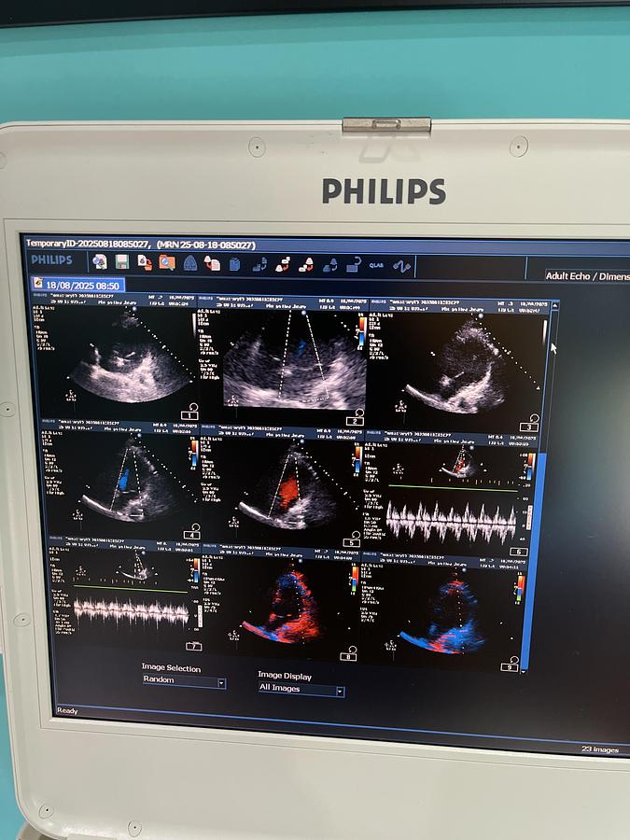Select thumbnail 8 red tissue Doppler image
Screen dimensions: 630x840
click(281, 606)
